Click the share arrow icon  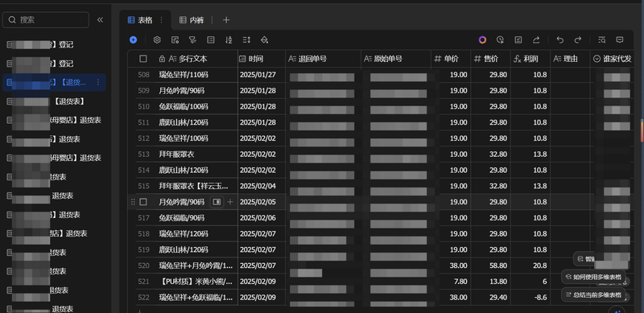click(x=536, y=40)
